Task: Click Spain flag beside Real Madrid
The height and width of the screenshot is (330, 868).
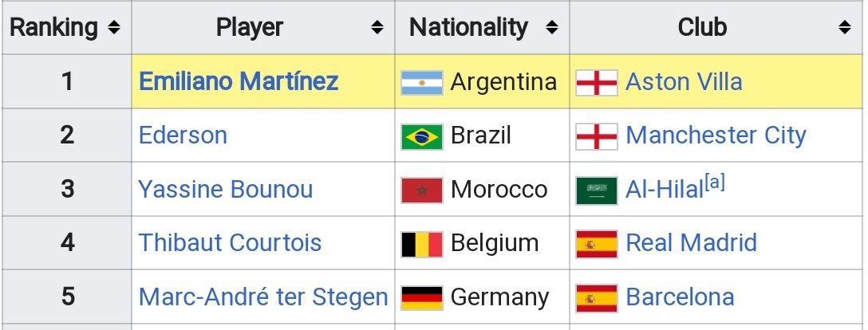Action: [597, 245]
